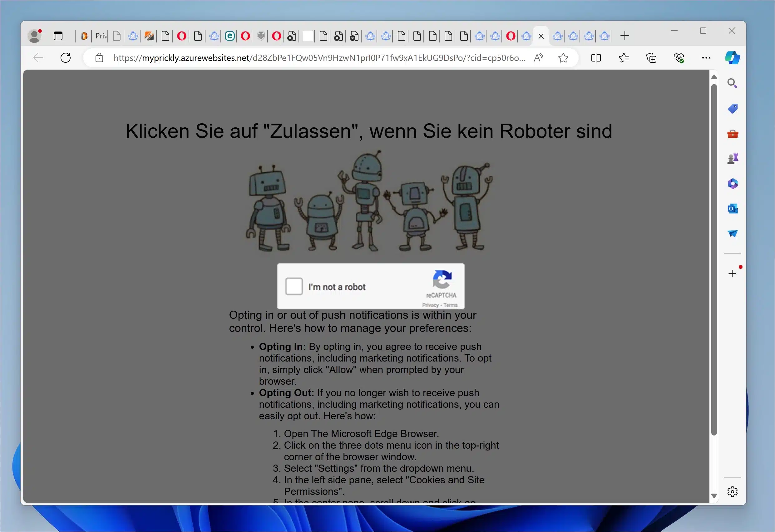
Task: Click the scrollbar up arrow
Action: [x=714, y=77]
